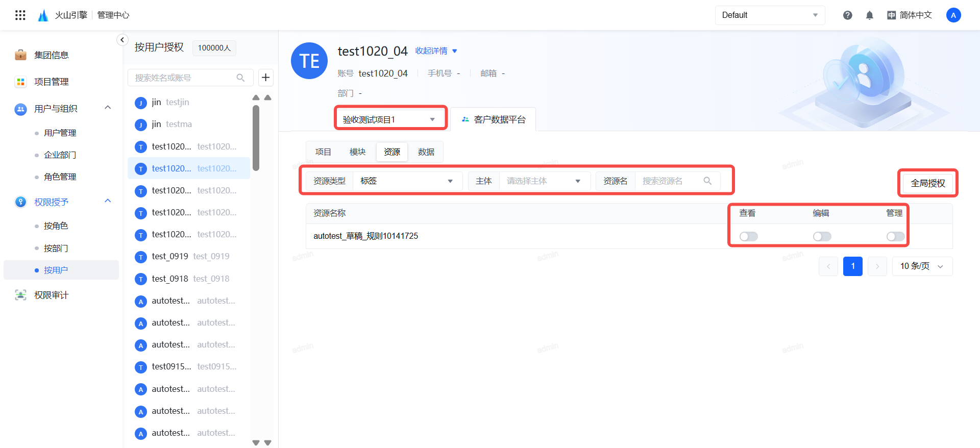Image resolution: width=980 pixels, height=448 pixels.
Task: Collapse details via 收起详情
Action: point(436,51)
